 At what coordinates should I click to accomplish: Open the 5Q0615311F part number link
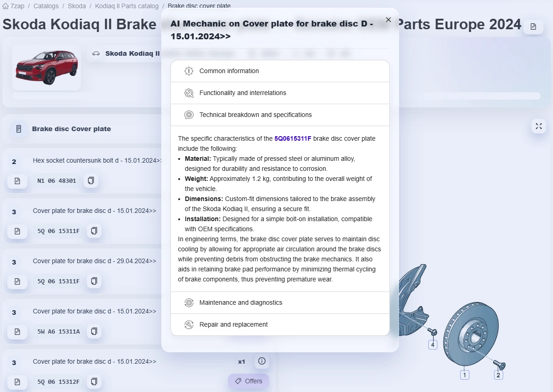click(x=292, y=138)
